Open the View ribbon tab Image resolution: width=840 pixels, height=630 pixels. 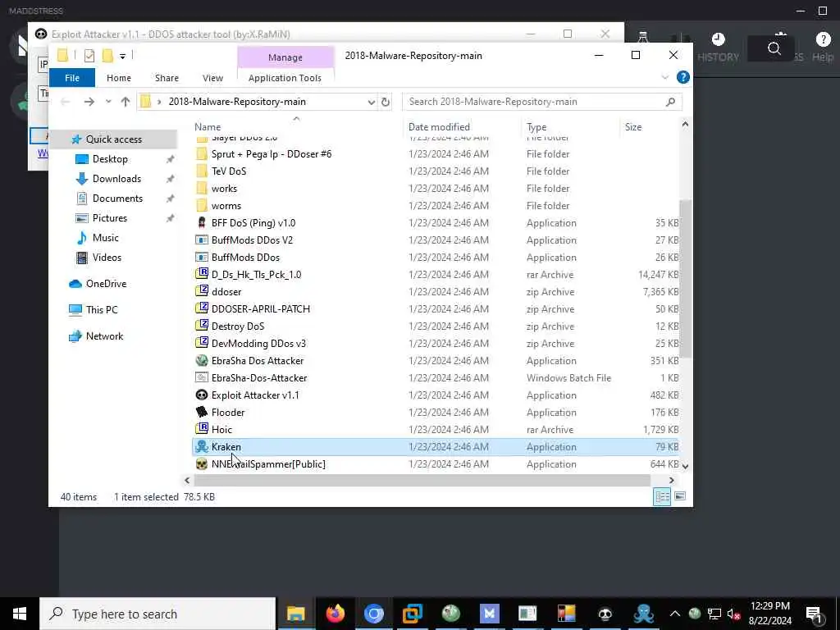pyautogui.click(x=212, y=78)
